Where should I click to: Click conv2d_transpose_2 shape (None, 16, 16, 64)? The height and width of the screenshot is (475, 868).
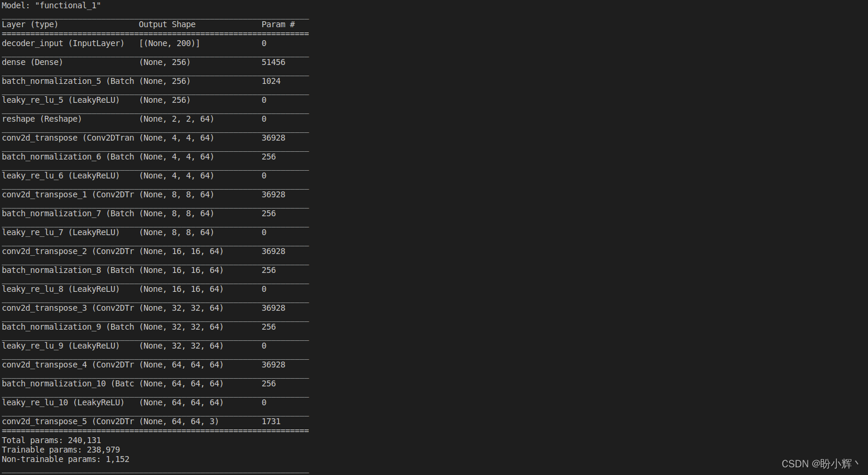(x=181, y=252)
